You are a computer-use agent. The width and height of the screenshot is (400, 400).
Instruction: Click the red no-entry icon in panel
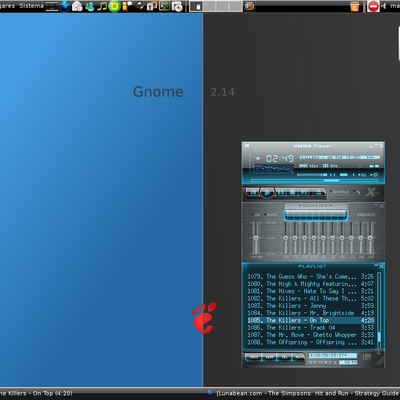pyautogui.click(x=373, y=6)
